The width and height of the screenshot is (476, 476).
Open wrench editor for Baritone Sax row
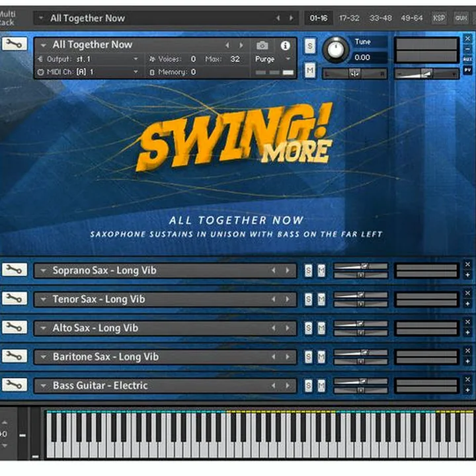[x=15, y=356]
